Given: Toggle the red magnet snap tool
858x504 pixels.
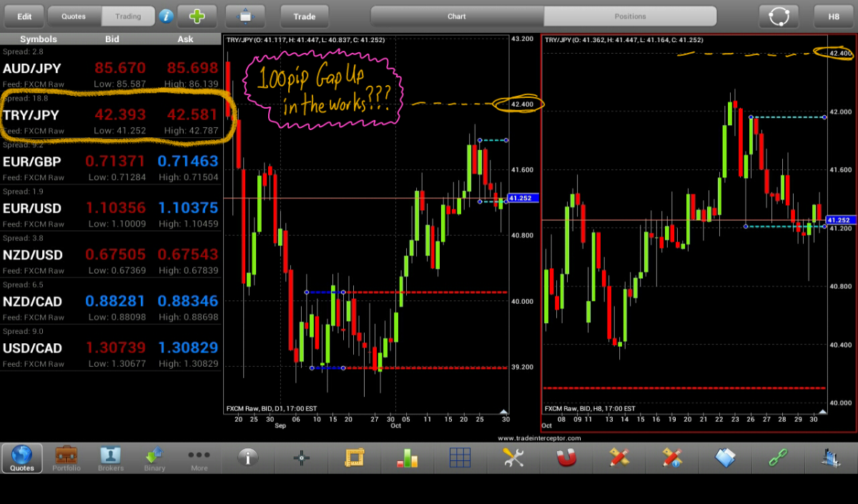Looking at the screenshot, I should (x=566, y=458).
